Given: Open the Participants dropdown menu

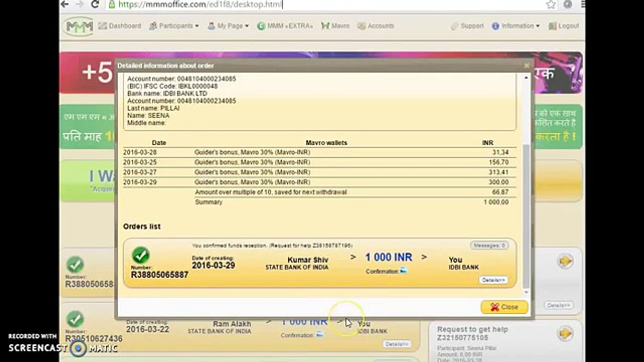Looking at the screenshot, I should point(174,26).
